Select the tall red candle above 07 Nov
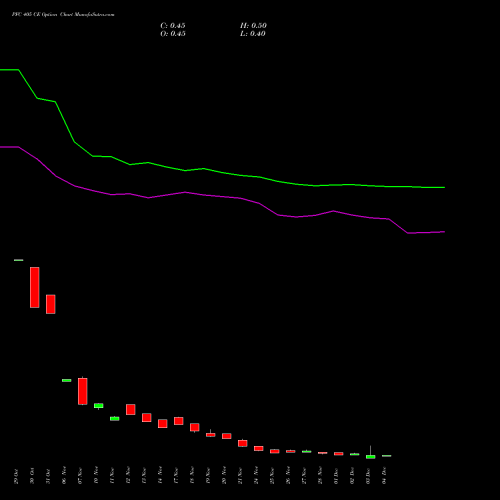This screenshot has height=500, width=500. [x=83, y=391]
